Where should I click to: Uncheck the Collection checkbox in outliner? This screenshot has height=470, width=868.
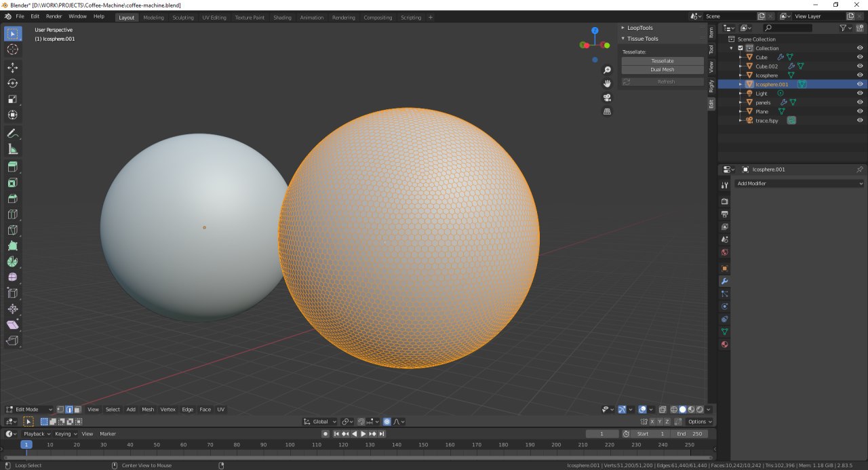(x=741, y=48)
